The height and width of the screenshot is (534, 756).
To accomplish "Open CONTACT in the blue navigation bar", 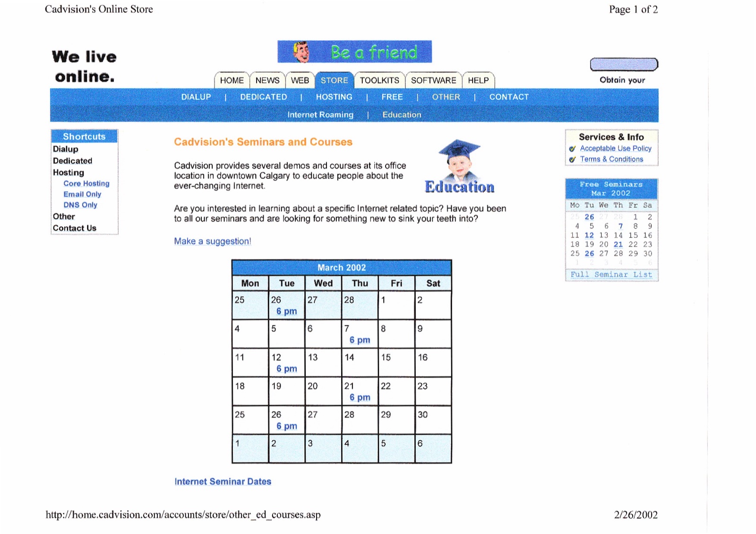I will [509, 97].
